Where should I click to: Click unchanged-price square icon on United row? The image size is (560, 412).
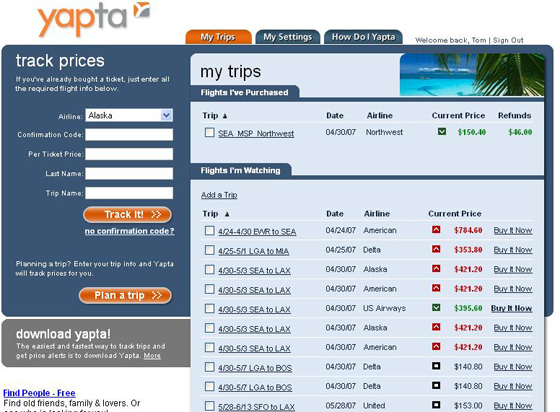pyautogui.click(x=436, y=405)
